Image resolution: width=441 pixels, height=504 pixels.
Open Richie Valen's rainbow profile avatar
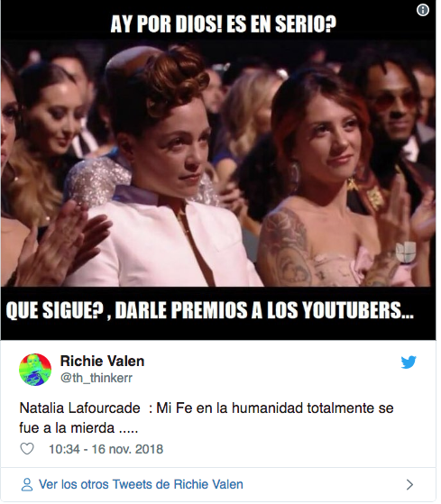(36, 373)
